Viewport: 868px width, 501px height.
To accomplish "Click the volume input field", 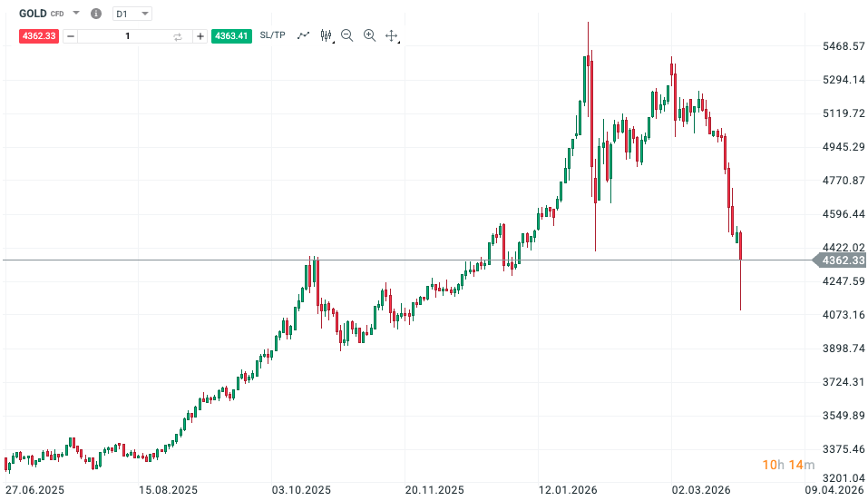I will pyautogui.click(x=127, y=36).
